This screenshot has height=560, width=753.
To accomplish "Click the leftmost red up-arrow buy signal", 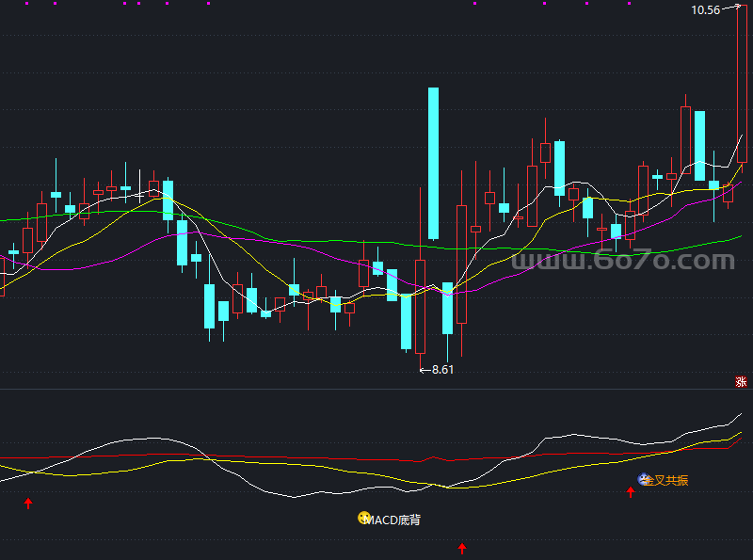I will coord(28,504).
